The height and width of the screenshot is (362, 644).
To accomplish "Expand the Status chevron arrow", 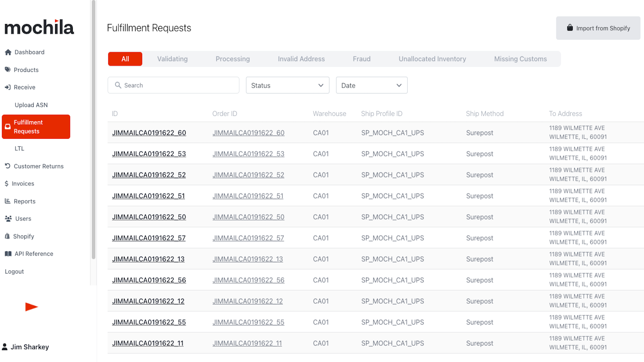I will (321, 85).
